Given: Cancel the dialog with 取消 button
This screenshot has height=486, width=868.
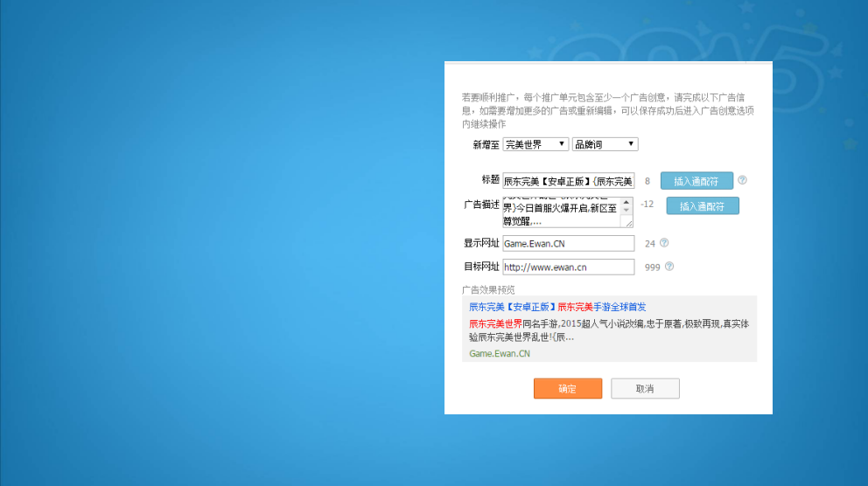Looking at the screenshot, I should point(645,389).
